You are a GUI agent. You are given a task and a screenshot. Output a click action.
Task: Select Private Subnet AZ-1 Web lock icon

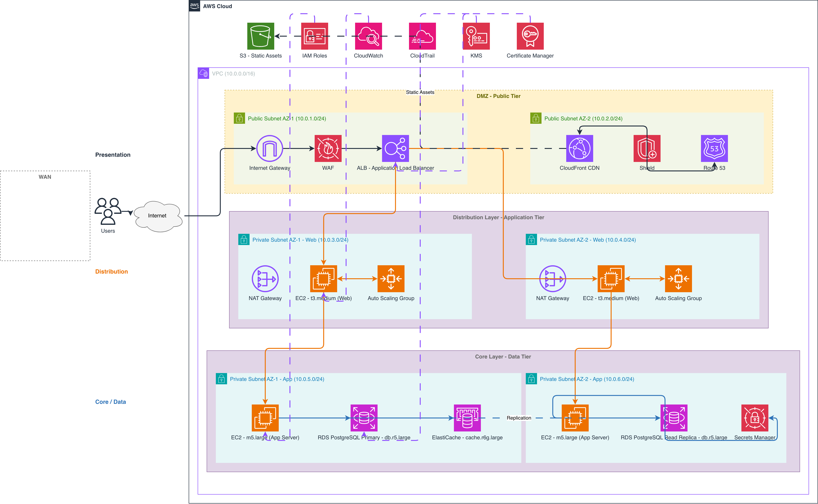point(244,239)
